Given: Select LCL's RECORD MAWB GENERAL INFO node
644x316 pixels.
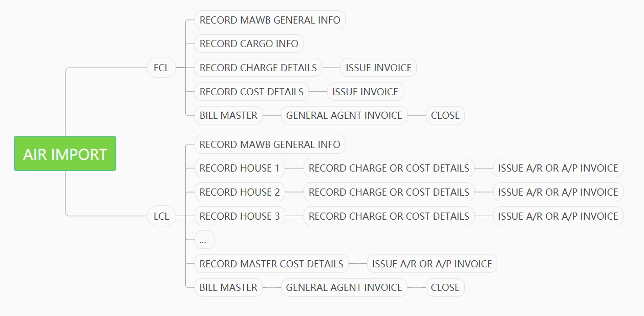Looking at the screenshot, I should [x=270, y=144].
